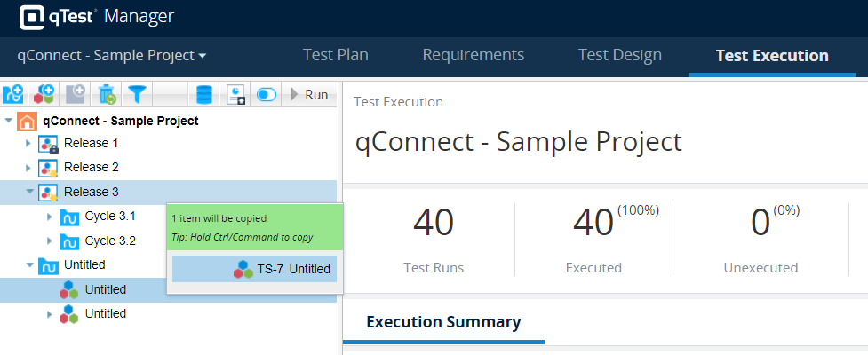The height and width of the screenshot is (355, 868).
Task: Switch to the Test Plan tab
Action: [x=335, y=55]
